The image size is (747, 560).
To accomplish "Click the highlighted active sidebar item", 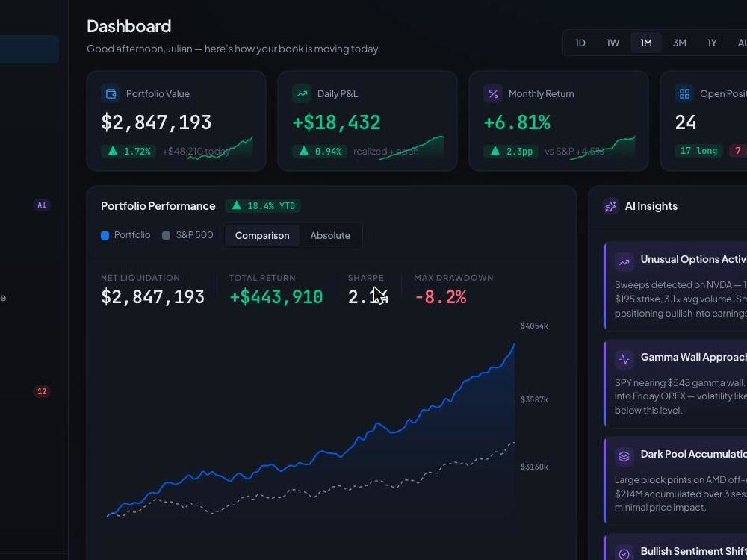I will [x=30, y=49].
